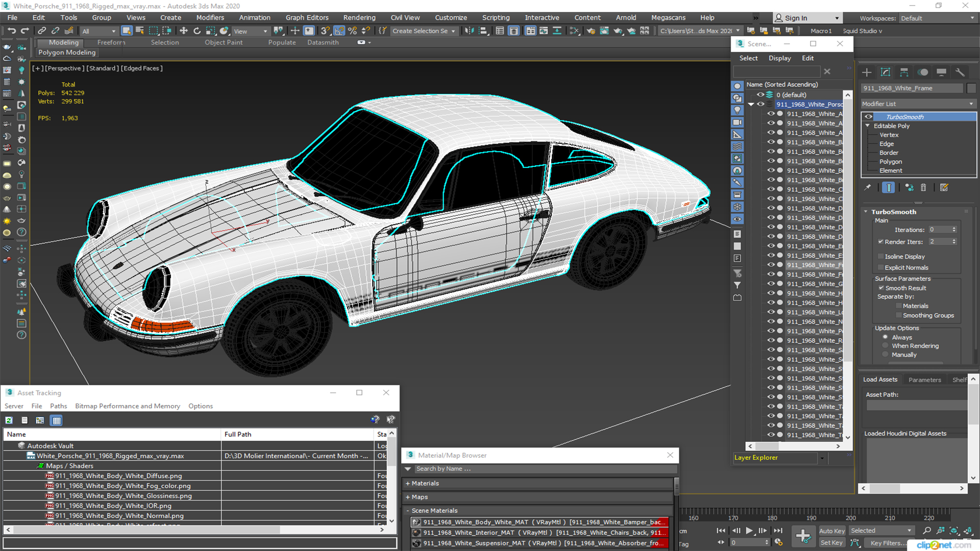
Task: Open the Graph Editors menu
Action: coord(307,17)
